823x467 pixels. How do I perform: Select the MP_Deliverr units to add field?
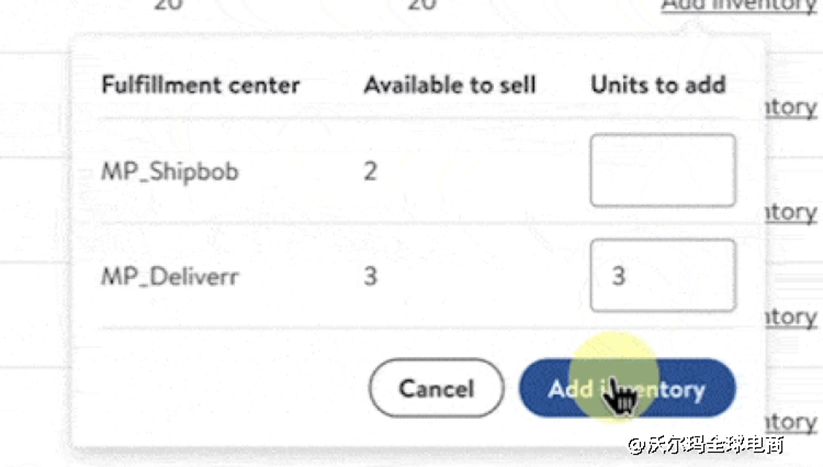[662, 275]
